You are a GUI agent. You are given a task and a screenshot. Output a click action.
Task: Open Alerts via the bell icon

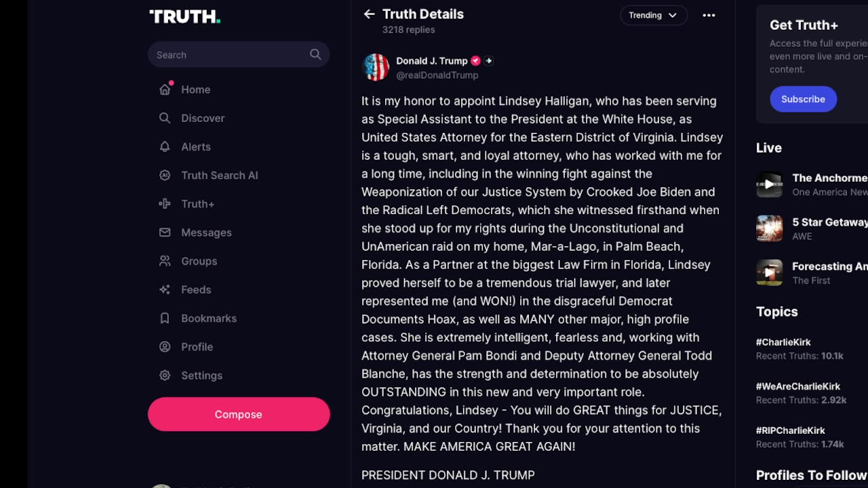(x=165, y=146)
